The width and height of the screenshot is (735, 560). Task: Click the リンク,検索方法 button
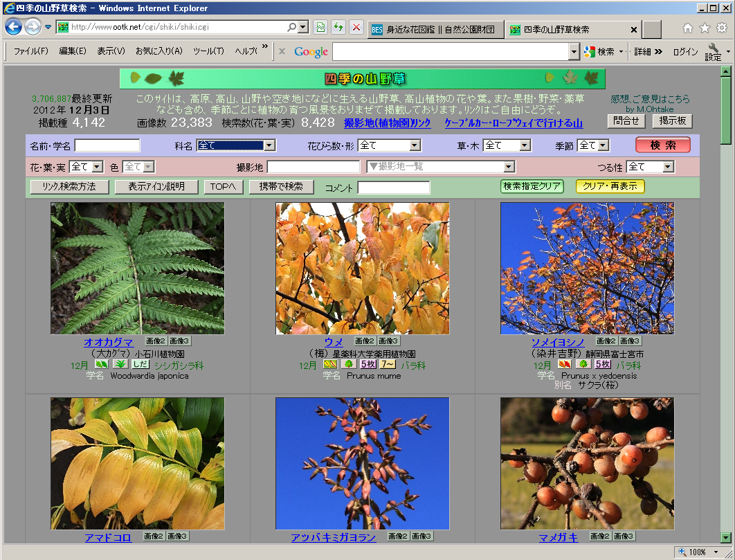[69, 187]
